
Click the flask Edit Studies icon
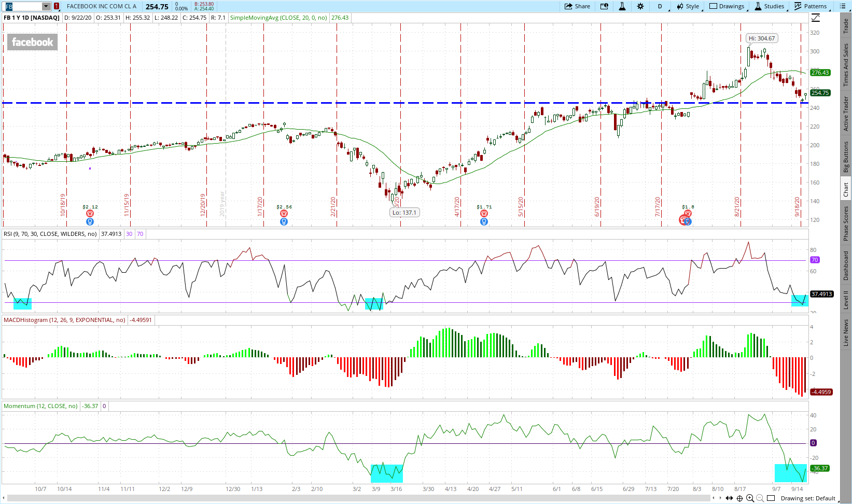point(622,6)
